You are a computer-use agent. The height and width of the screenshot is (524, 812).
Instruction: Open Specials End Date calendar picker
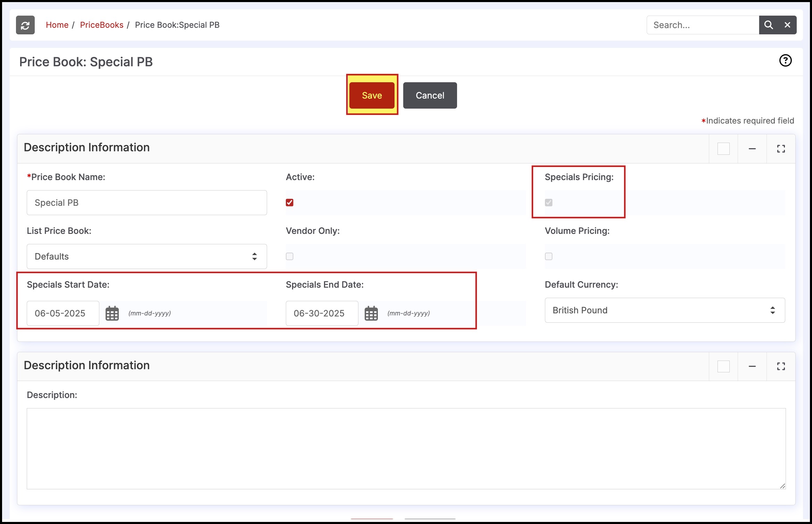tap(371, 313)
